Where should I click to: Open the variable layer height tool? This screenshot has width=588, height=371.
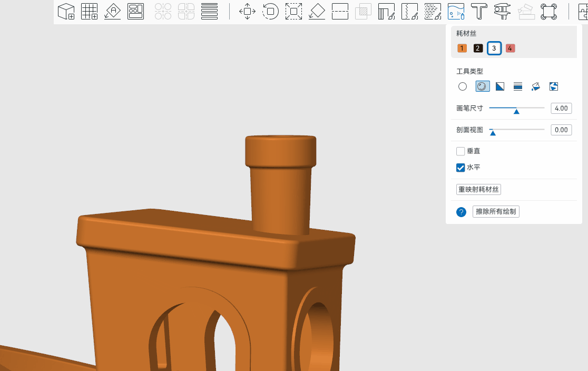click(x=209, y=11)
